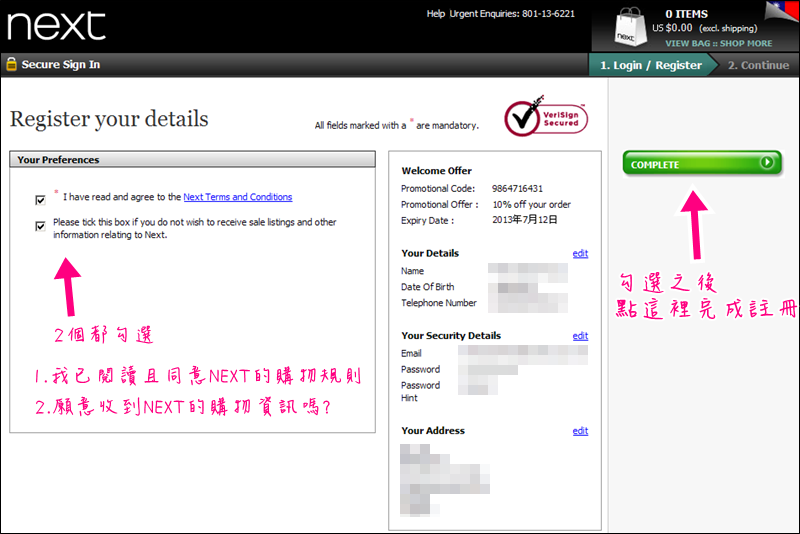Screen dimensions: 800x534
Task: Click the arrow icon on the Complete button
Action: pyautogui.click(x=766, y=162)
